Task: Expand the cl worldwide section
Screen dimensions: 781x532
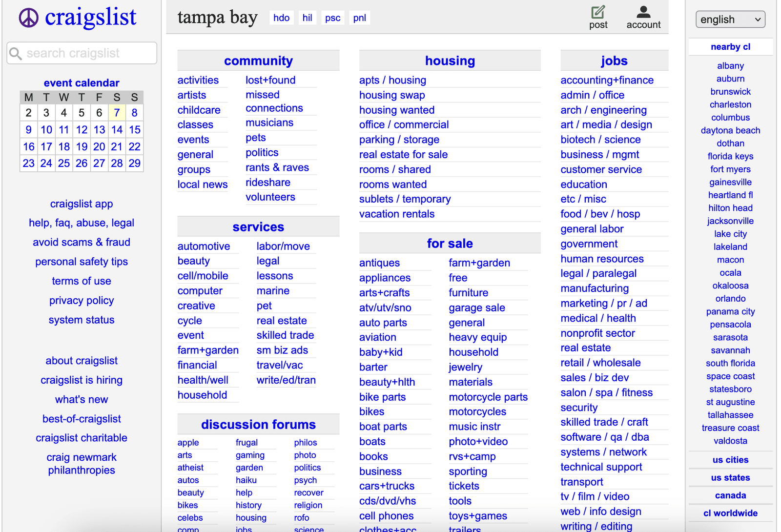Action: coord(730,513)
